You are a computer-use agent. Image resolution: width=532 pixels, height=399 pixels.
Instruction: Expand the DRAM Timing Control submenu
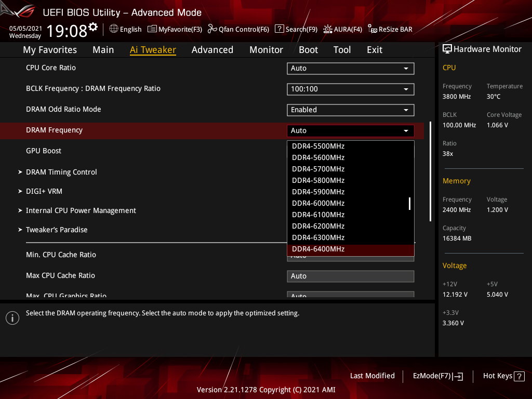tap(61, 172)
